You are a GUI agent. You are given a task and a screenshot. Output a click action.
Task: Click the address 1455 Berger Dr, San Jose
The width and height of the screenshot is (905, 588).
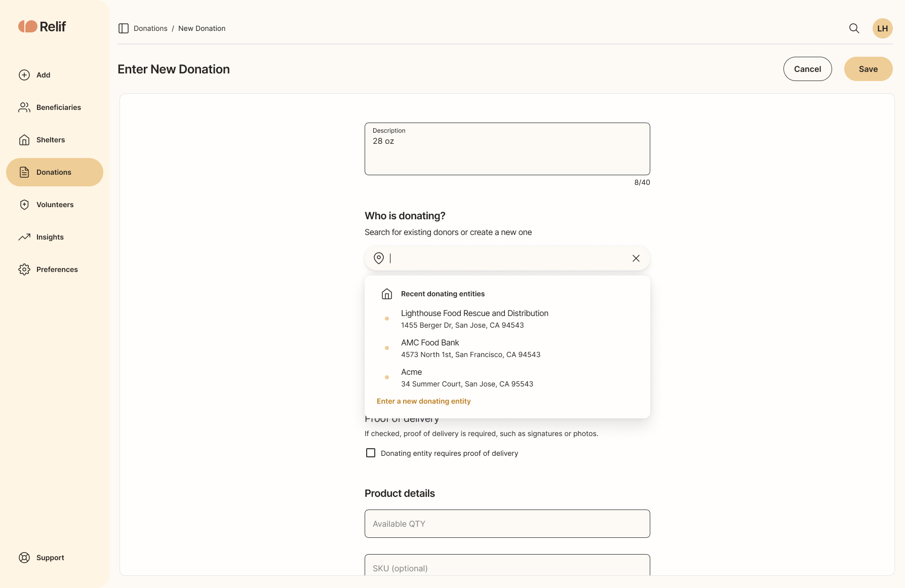pos(462,325)
